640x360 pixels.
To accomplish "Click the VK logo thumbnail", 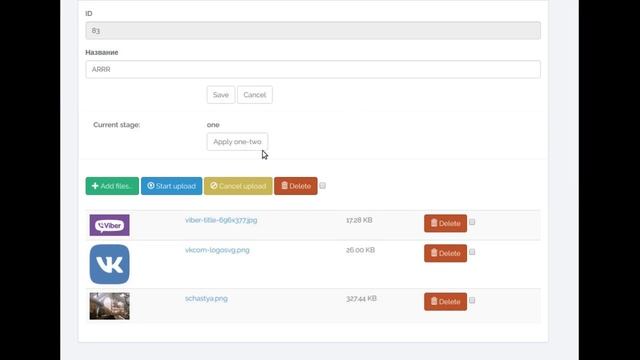I will (109, 264).
